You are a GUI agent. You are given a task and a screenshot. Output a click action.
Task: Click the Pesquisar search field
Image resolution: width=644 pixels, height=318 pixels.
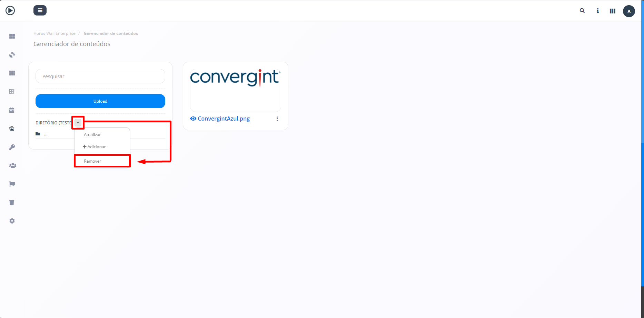pyautogui.click(x=100, y=76)
